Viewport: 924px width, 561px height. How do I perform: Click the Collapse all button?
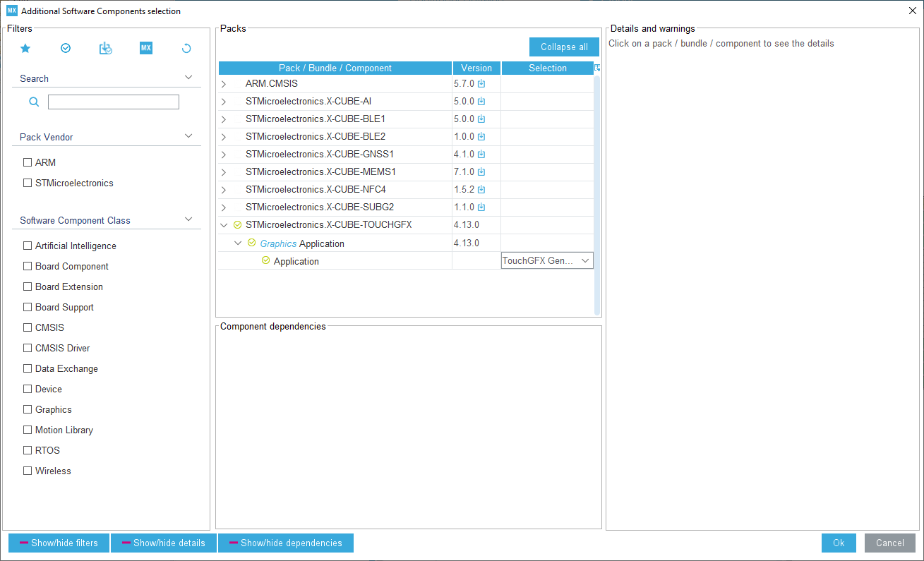[x=564, y=47]
